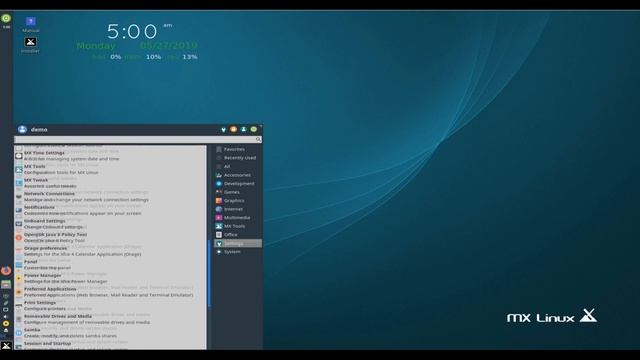640x360 pixels.
Task: Open Panel settings entry
Action: coord(110,264)
